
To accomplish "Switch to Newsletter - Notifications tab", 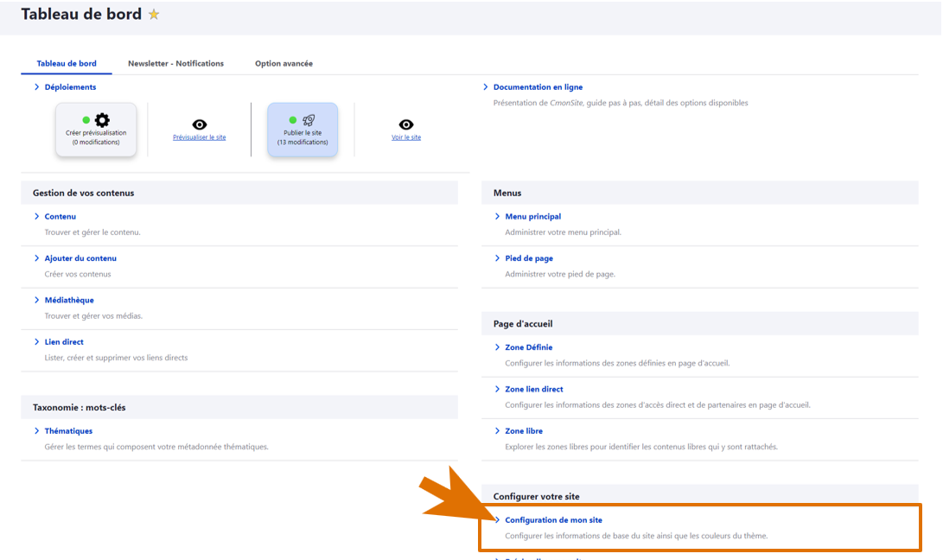I will click(175, 64).
